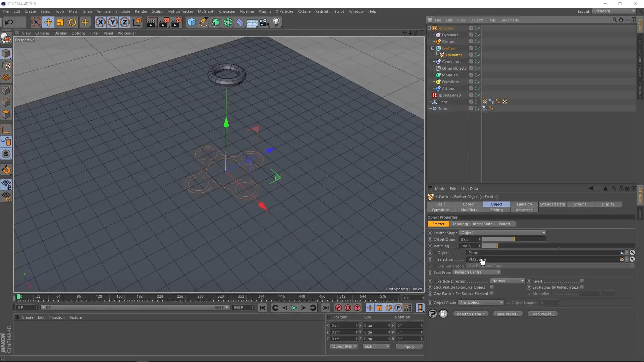Click the Load Preset... button

click(x=542, y=314)
